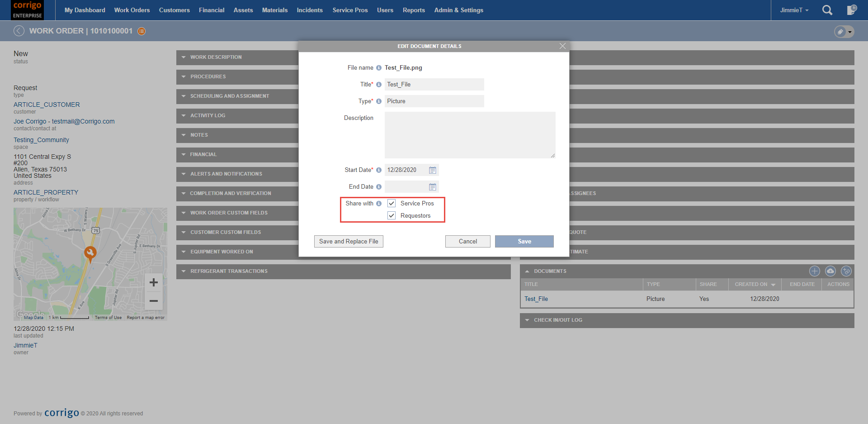
Task: Click the add document link icon
Action: [x=846, y=271]
